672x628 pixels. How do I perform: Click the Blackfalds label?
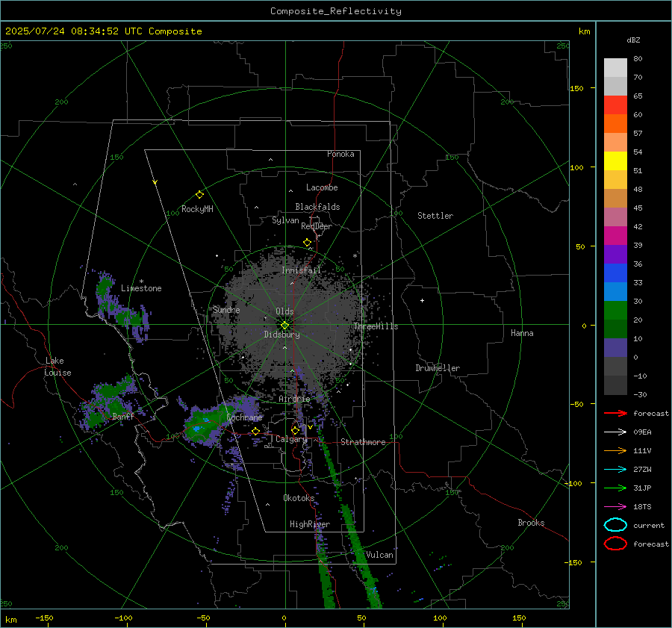point(317,207)
